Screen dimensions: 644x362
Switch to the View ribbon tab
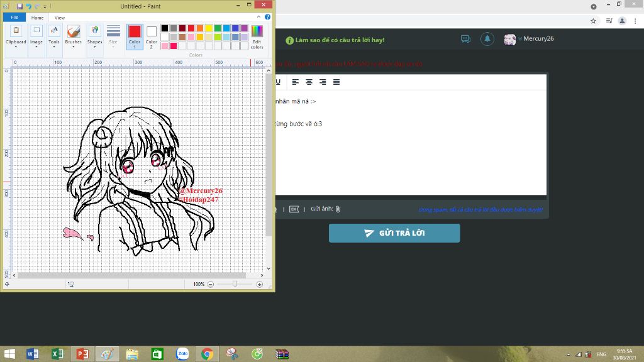coord(60,18)
